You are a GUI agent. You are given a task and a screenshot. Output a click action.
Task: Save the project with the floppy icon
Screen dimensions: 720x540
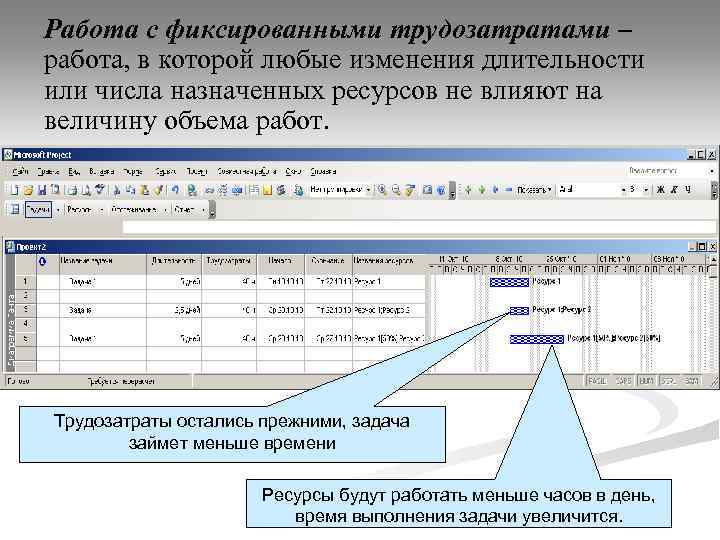[42, 190]
